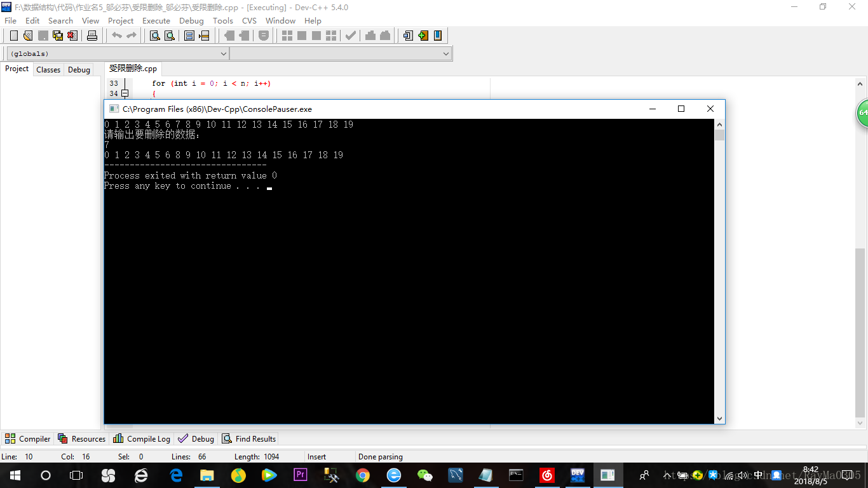Click the window-with-arrow icon before green plus

pyautogui.click(x=408, y=36)
